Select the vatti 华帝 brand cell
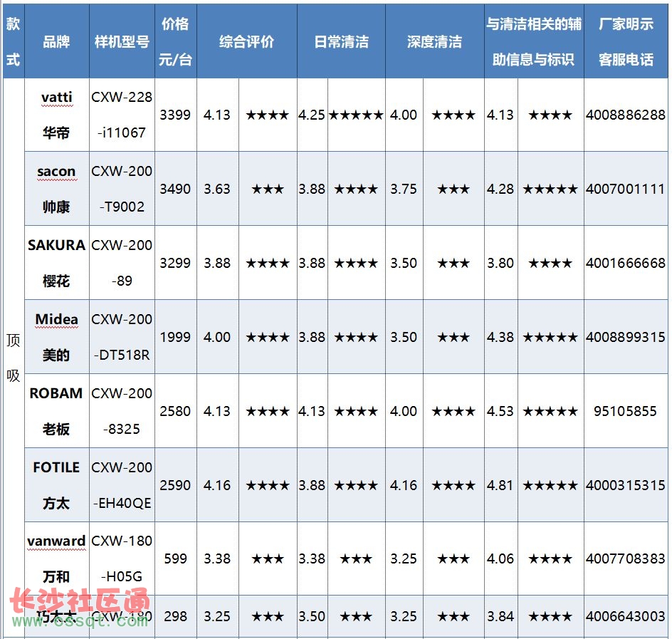This screenshot has width=672, height=639. click(x=56, y=115)
